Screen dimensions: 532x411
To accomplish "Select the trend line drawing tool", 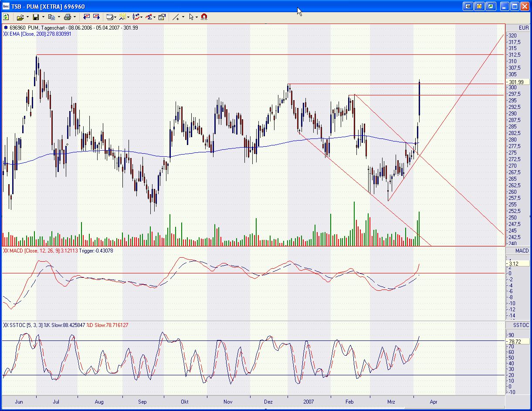I will tap(176, 17).
